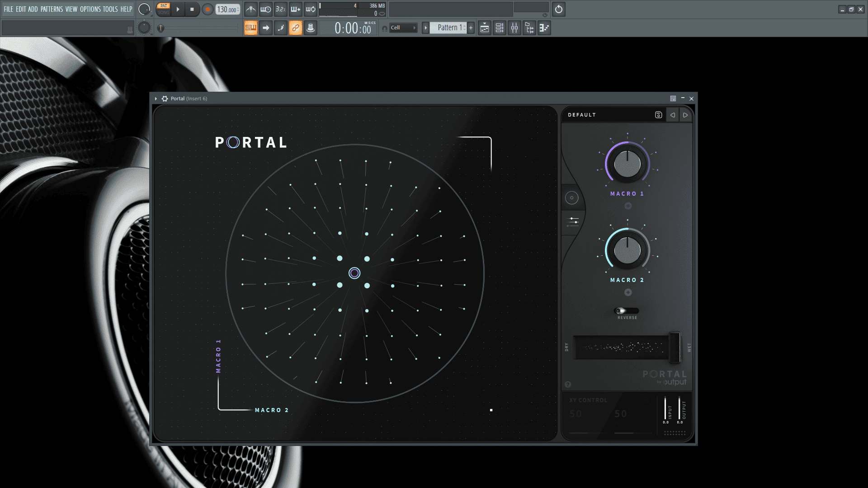The width and height of the screenshot is (868, 488).
Task: Open the FILE menu
Action: 9,9
